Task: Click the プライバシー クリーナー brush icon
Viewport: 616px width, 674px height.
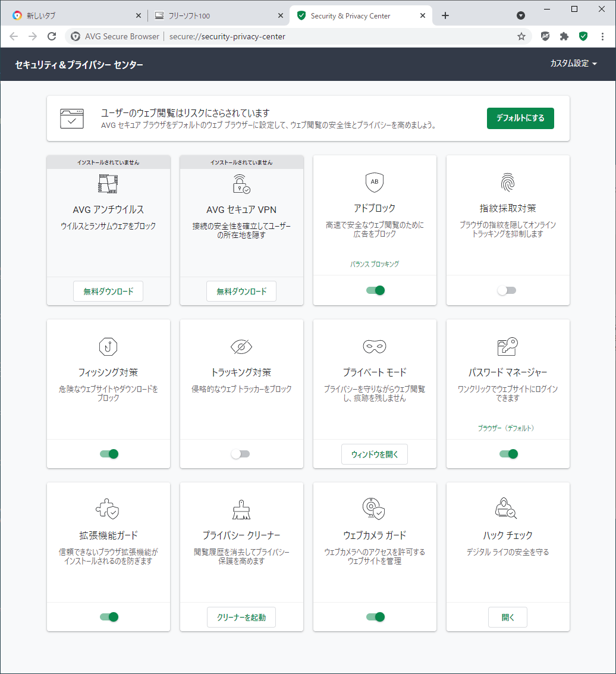Action: (x=241, y=509)
